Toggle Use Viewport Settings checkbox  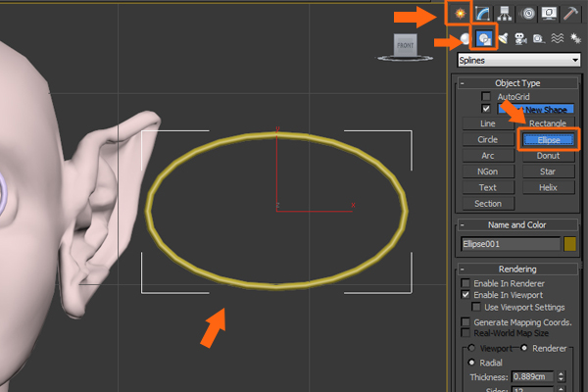[476, 307]
